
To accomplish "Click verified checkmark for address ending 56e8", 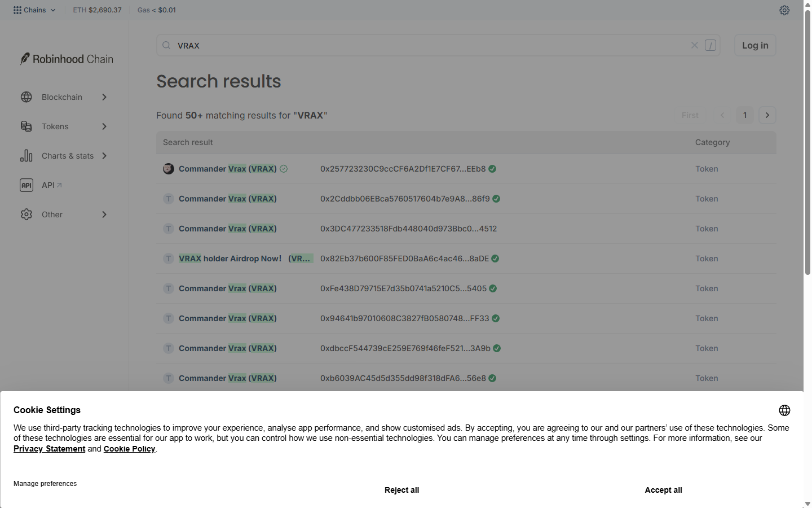I will click(492, 378).
